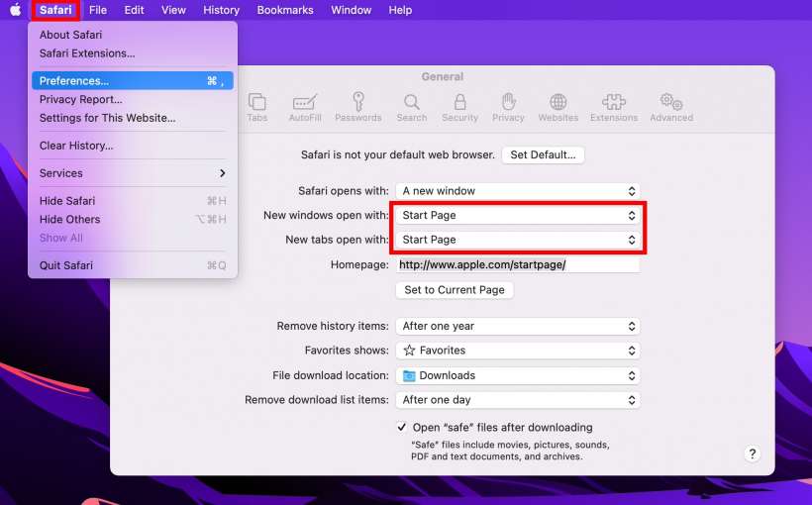Image resolution: width=812 pixels, height=505 pixels.
Task: Open the Favorites shows dropdown
Action: point(518,351)
